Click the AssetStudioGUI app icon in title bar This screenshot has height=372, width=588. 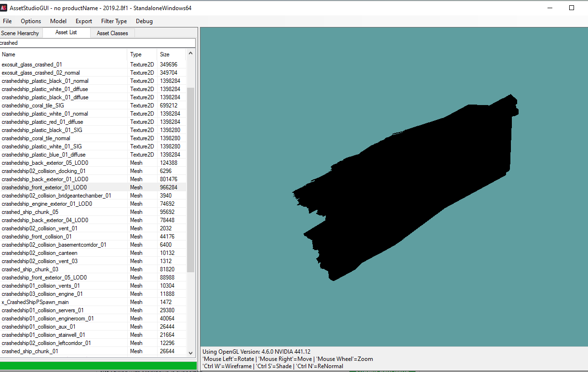pyautogui.click(x=4, y=8)
